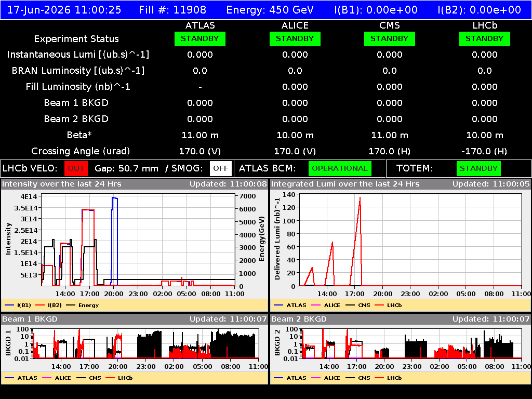The width and height of the screenshot is (532, 399).
Task: Click ATLAS legend in Beam 1 BKGD chart
Action: pos(21,378)
